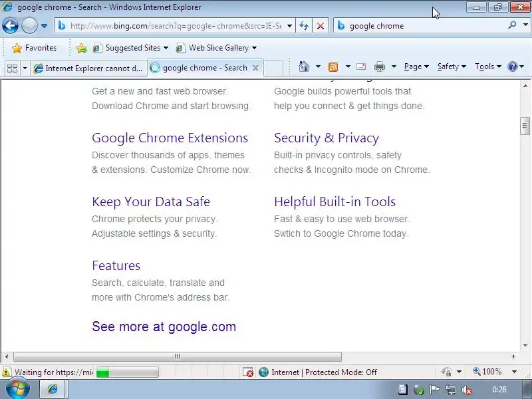Go back with the Back arrow button
The height and width of the screenshot is (399, 532).
pos(10,26)
